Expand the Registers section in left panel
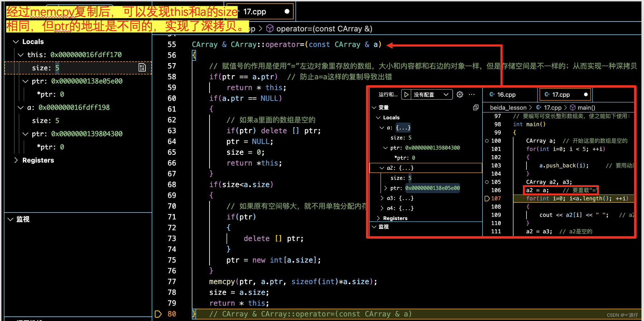 [16, 160]
